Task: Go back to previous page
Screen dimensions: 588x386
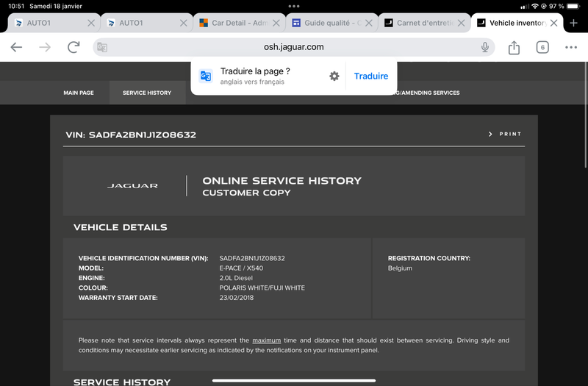Action: tap(16, 47)
